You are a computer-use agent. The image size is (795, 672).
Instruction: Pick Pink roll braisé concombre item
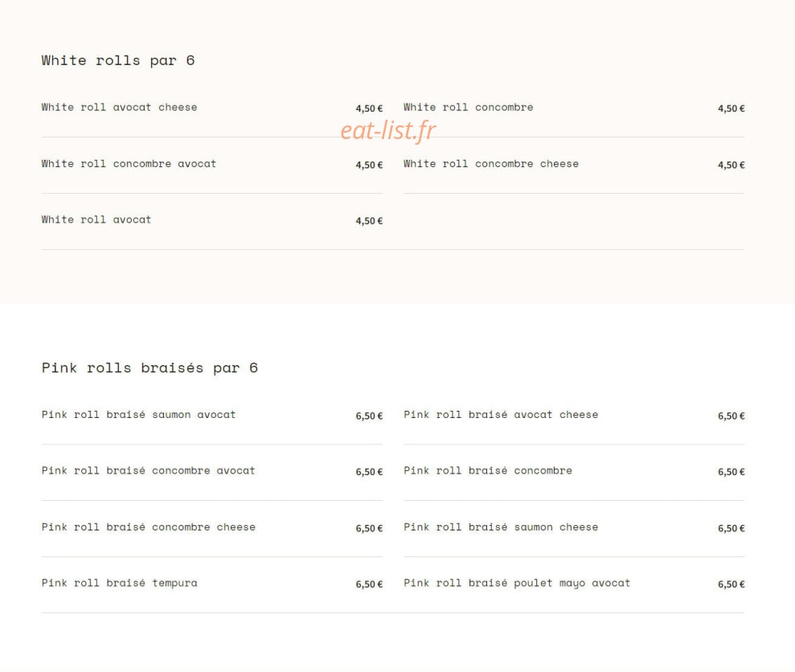488,471
